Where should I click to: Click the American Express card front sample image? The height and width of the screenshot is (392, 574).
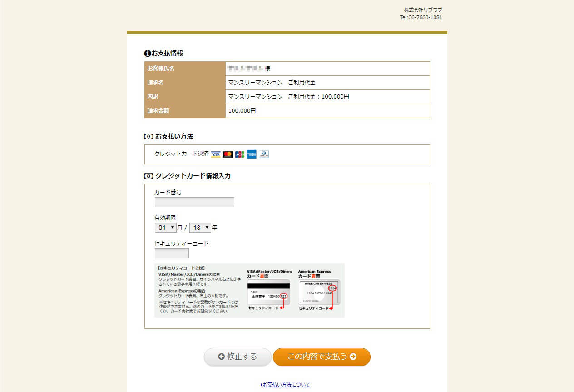coord(319,292)
